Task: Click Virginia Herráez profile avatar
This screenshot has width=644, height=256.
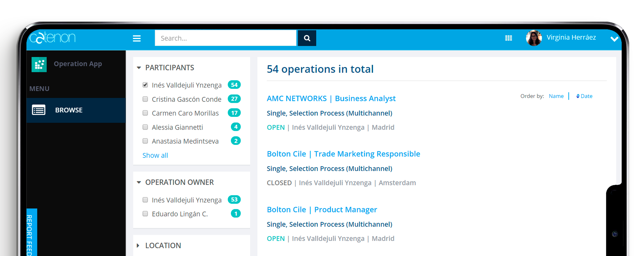Action: (x=534, y=38)
